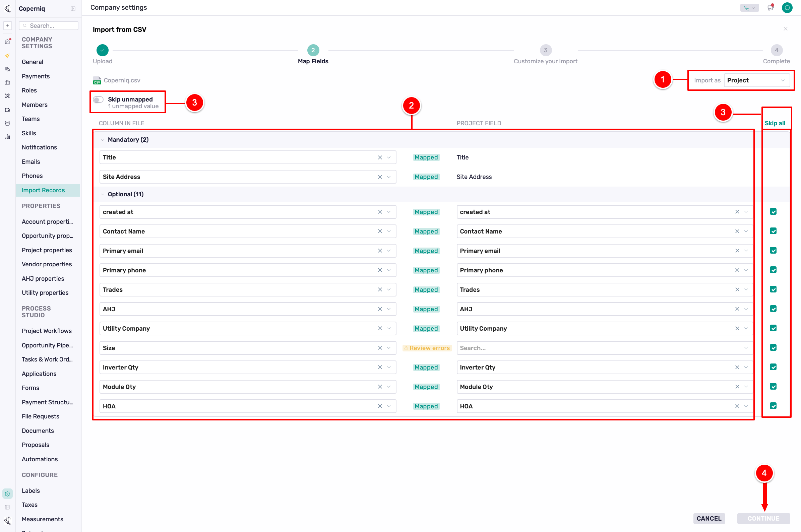Viewport: 801px width, 532px height.
Task: Open Automations in Process Studio
Action: [40, 459]
